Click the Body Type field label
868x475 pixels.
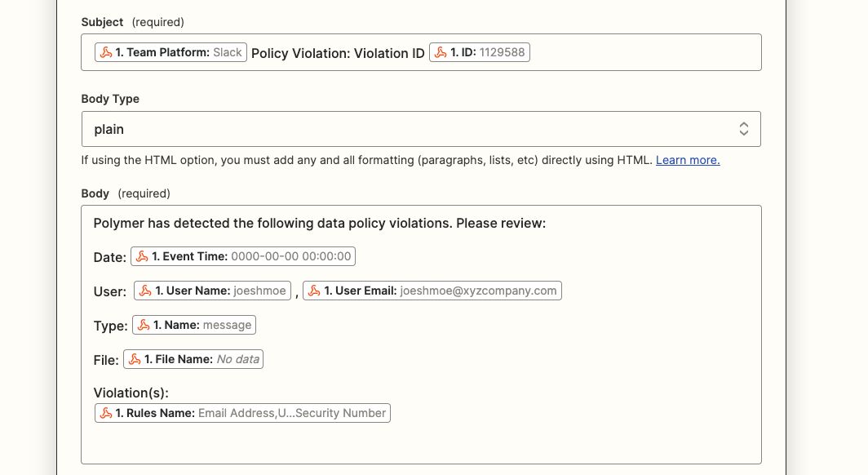110,99
